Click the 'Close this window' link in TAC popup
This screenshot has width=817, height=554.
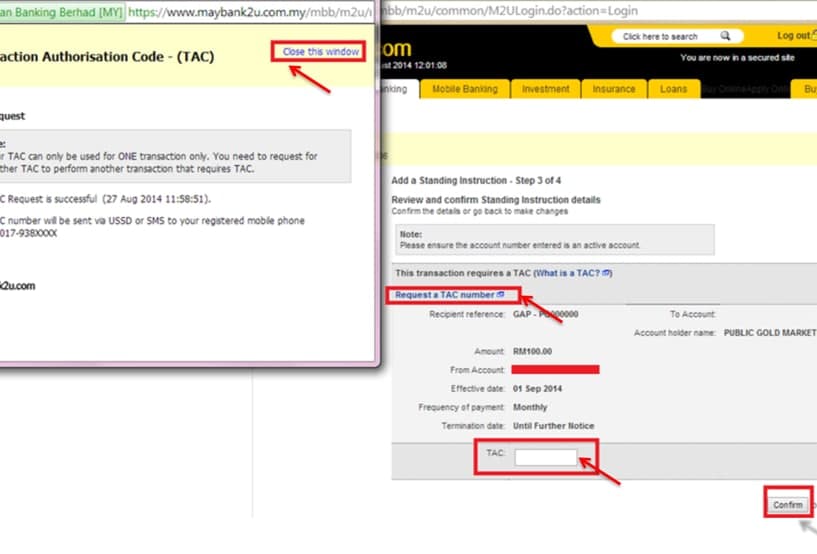tap(320, 52)
